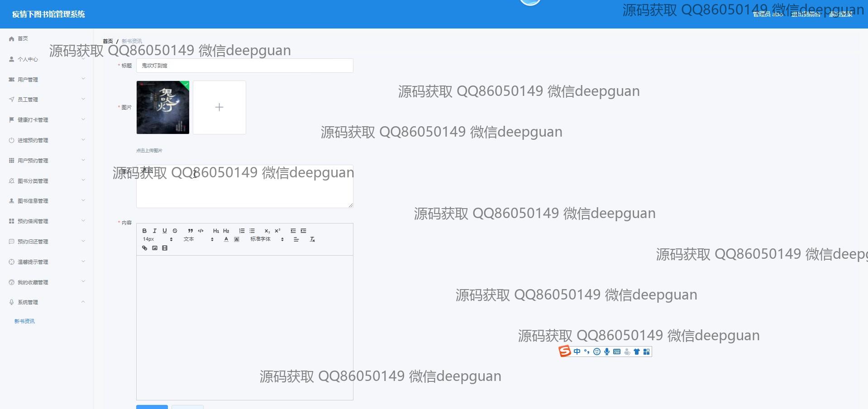Viewport: 868px width, 409px height.
Task: Click the 疫情下图书馆管理系统 title
Action: (48, 14)
